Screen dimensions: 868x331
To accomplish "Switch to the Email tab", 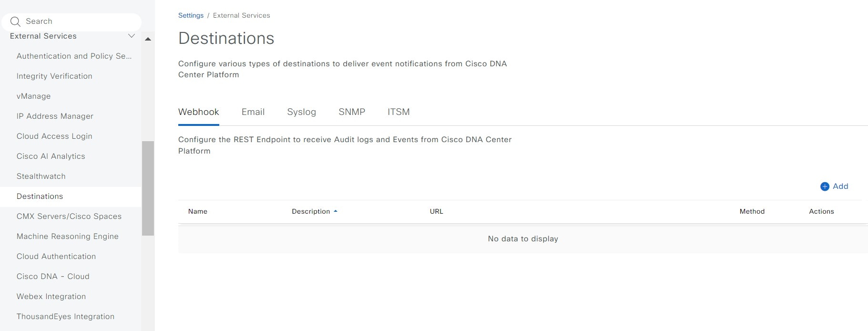I will pos(253,112).
